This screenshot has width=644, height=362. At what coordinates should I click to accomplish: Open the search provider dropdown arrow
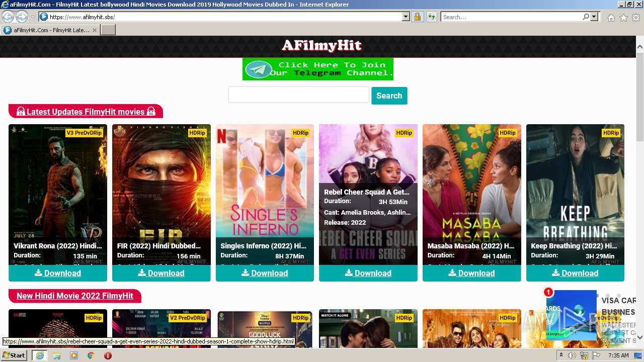[x=594, y=17]
